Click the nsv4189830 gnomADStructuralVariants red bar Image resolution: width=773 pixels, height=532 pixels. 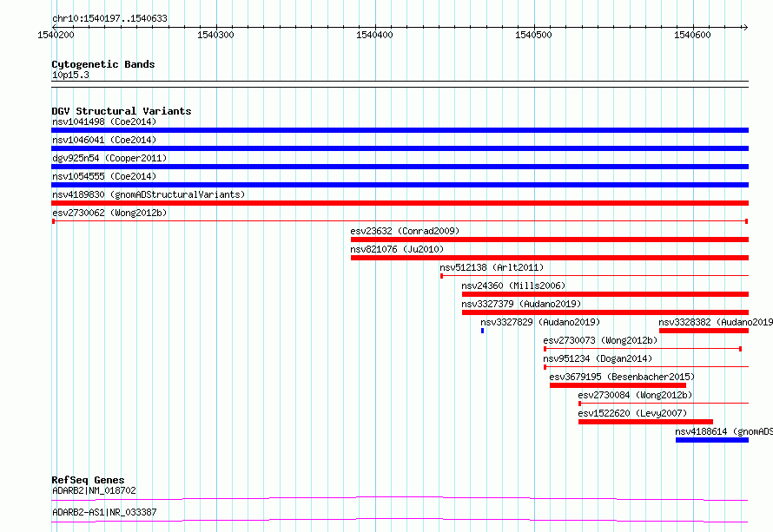tap(400, 203)
